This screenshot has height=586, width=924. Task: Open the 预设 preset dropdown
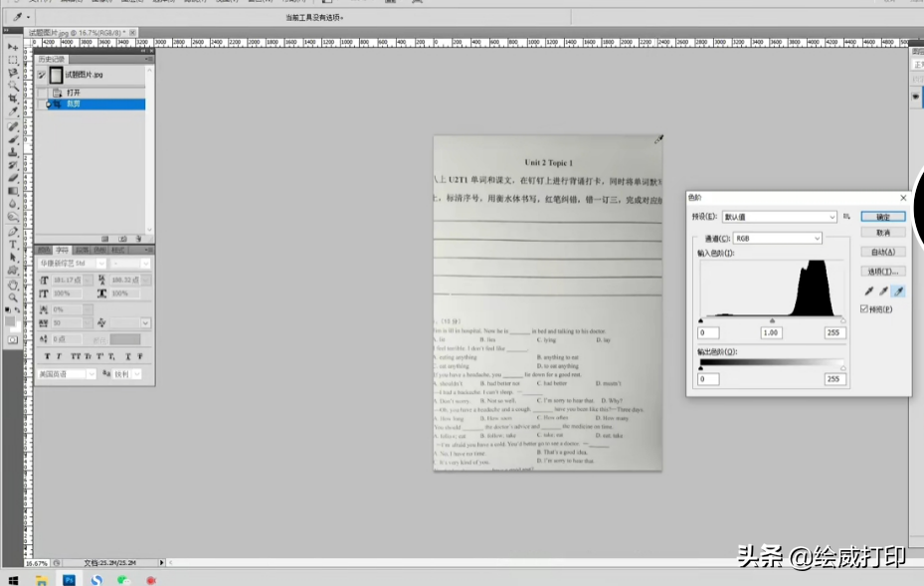pos(779,217)
